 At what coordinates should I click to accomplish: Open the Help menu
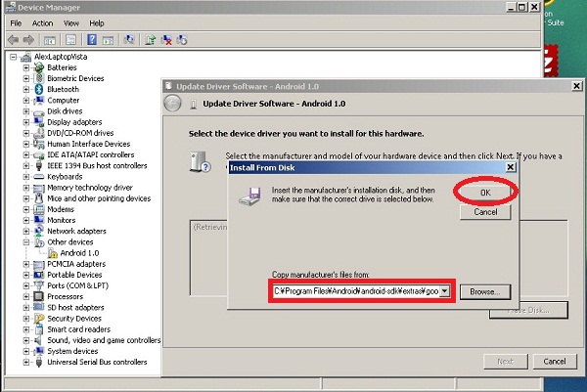point(97,23)
